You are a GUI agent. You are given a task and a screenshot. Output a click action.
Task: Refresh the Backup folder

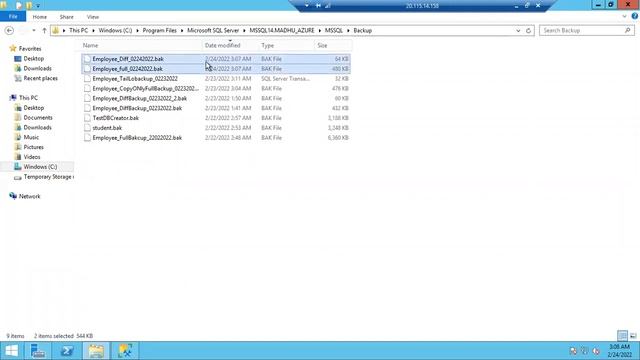(x=529, y=31)
